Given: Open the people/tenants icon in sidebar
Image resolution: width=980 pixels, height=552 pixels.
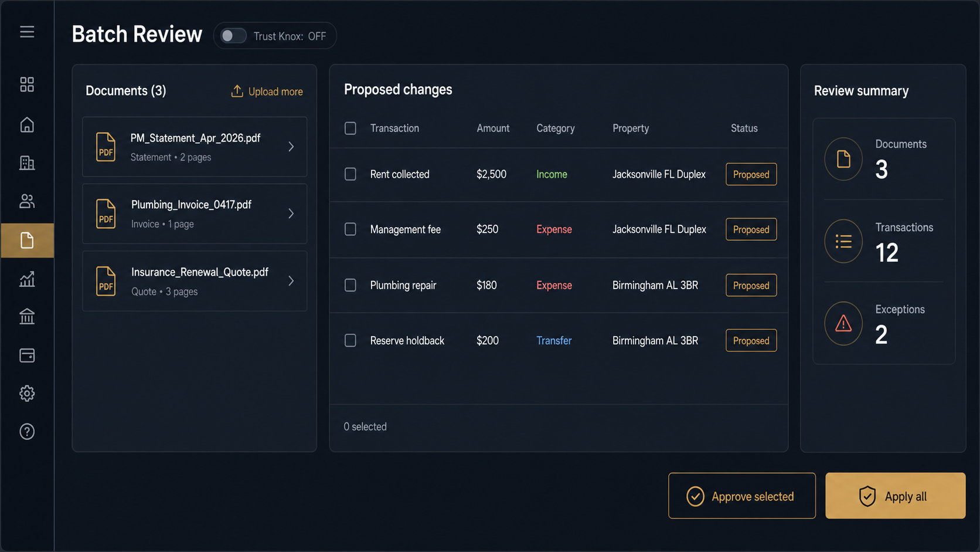Looking at the screenshot, I should pyautogui.click(x=27, y=201).
